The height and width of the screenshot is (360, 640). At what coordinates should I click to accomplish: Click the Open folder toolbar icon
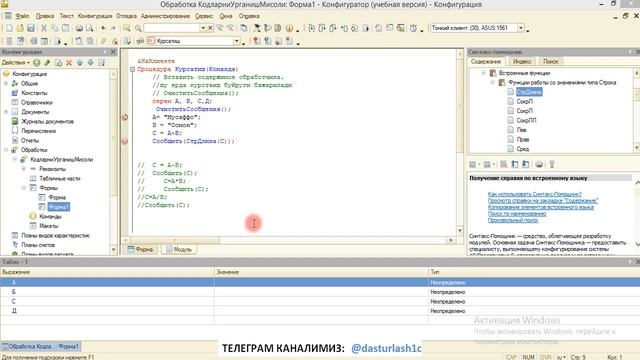coord(20,28)
